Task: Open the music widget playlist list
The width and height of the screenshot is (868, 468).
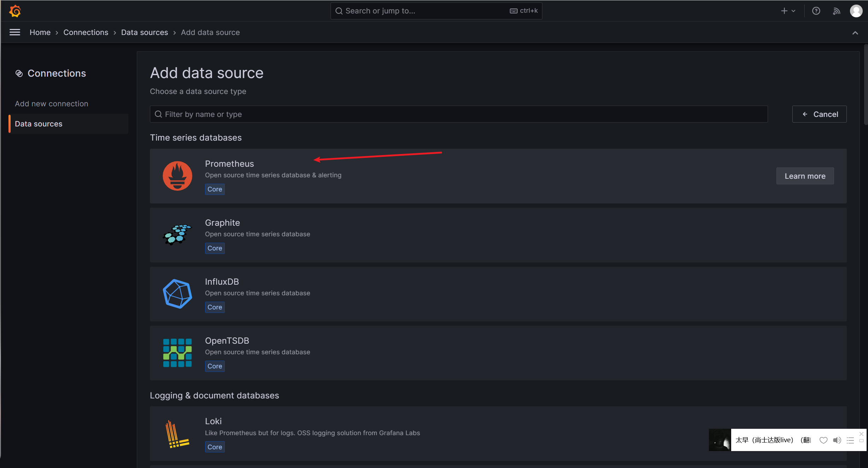Action: pyautogui.click(x=850, y=440)
